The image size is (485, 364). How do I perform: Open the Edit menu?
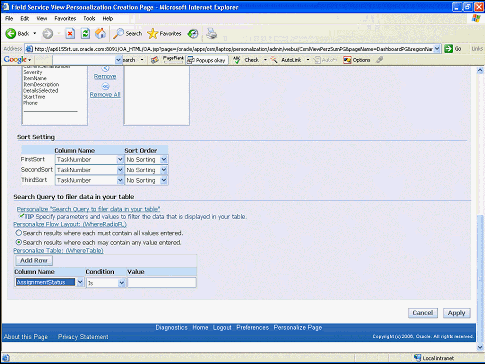[25, 18]
